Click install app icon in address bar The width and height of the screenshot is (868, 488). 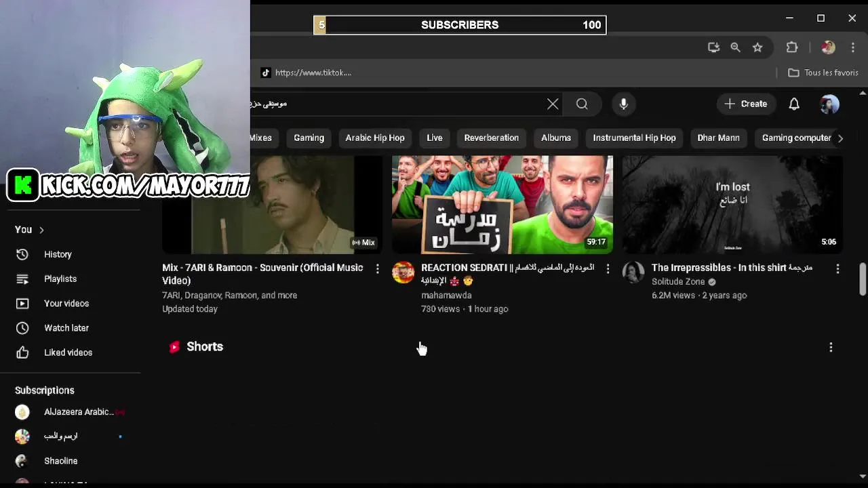click(713, 47)
